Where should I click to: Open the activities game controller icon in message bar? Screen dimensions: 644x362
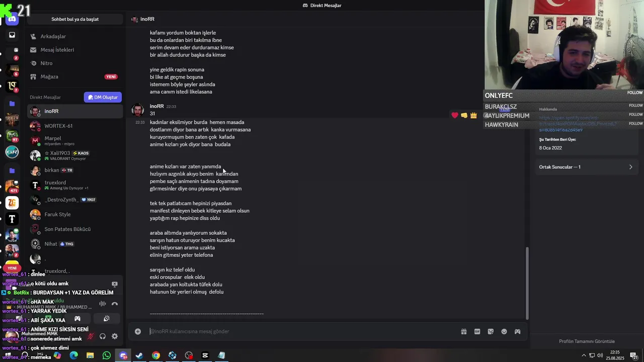tap(517, 331)
